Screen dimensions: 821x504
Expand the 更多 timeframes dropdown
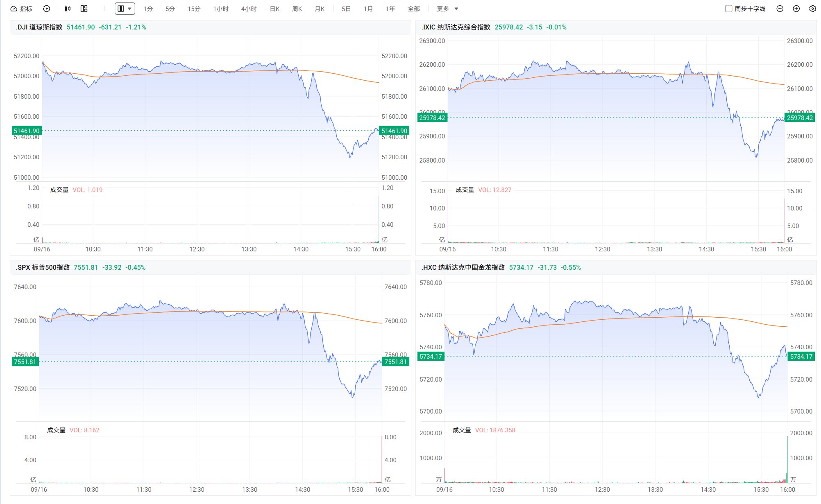(447, 9)
